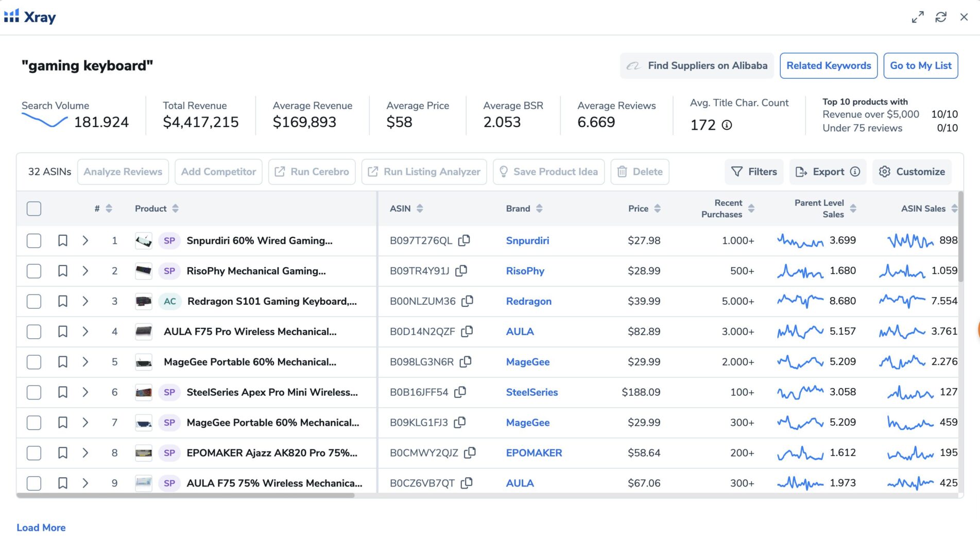
Task: Show info for Avg. Title Char. Count
Action: tap(727, 125)
